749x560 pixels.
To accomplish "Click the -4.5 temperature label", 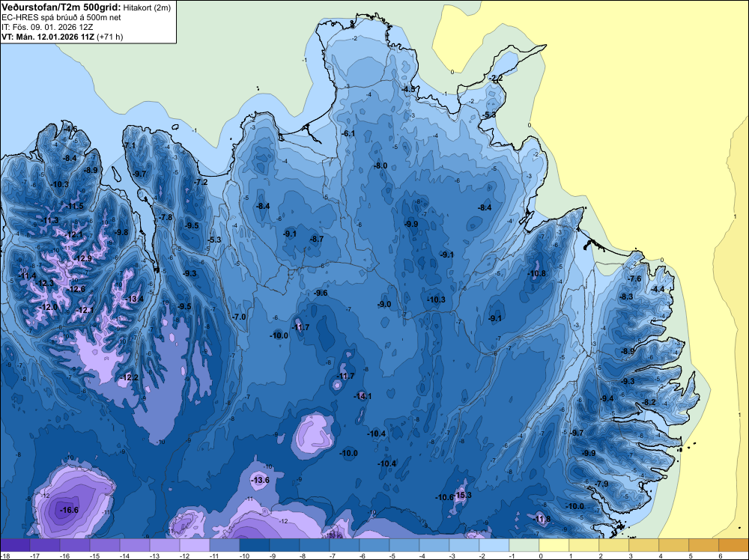I will pyautogui.click(x=409, y=89).
